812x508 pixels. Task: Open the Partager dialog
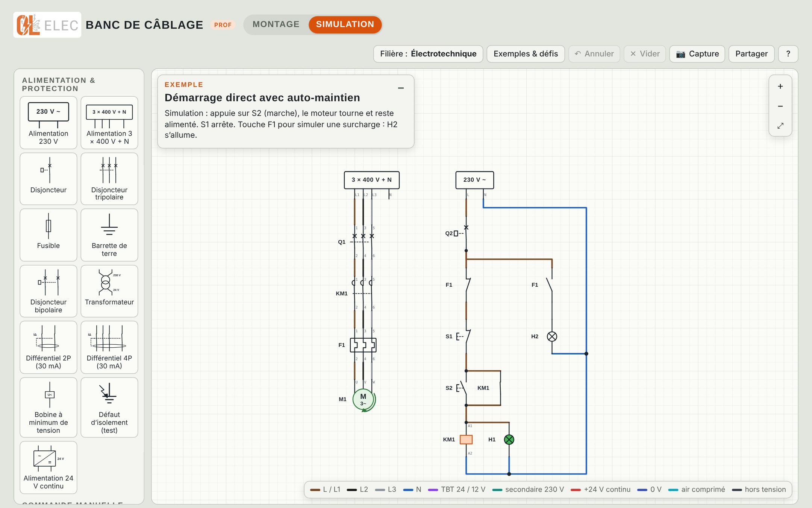click(x=751, y=54)
